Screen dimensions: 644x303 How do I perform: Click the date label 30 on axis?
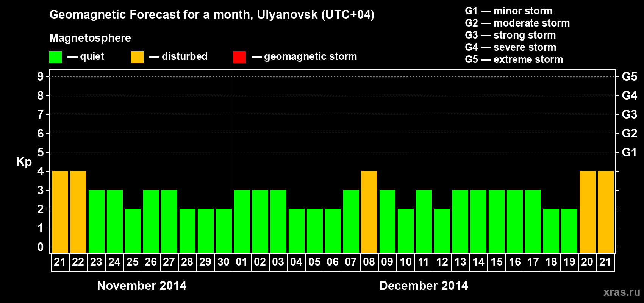224,262
